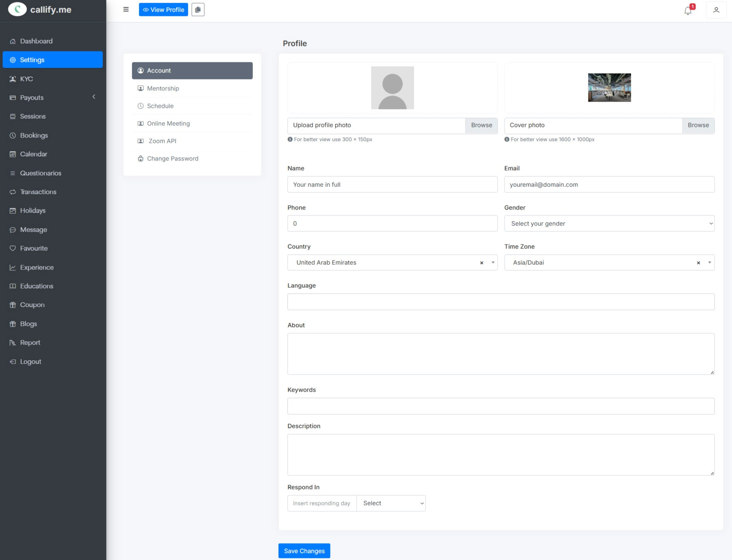This screenshot has width=732, height=560.
Task: Select the Account settings tab
Action: click(192, 70)
